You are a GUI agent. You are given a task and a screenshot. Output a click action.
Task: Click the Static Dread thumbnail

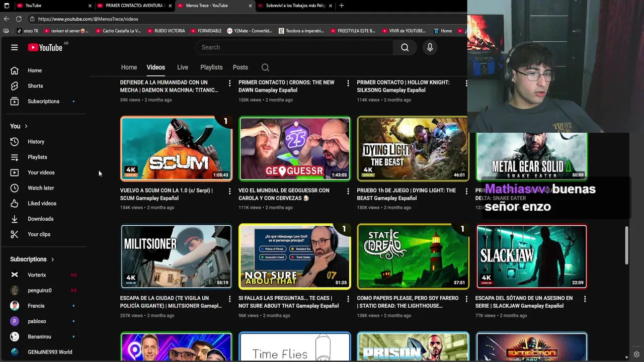[x=413, y=256]
